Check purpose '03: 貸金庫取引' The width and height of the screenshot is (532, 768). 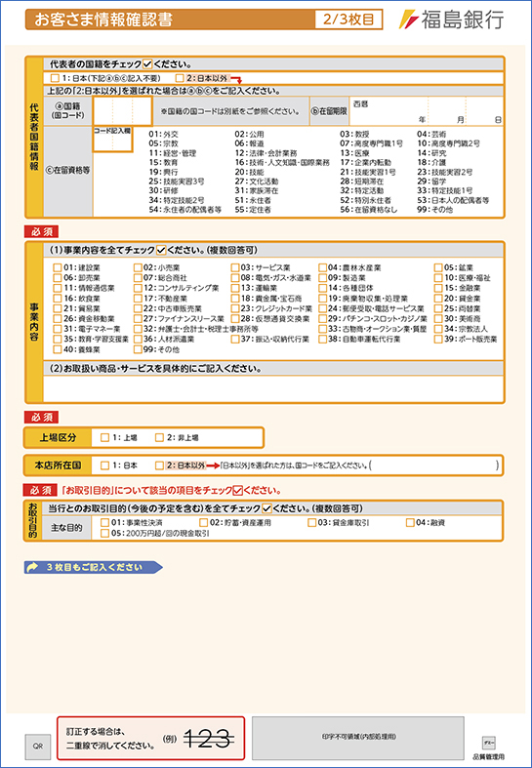coord(311,523)
